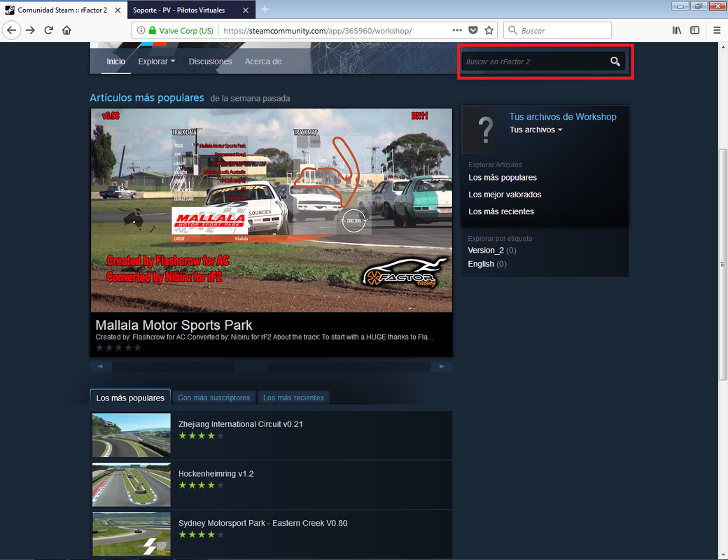Image resolution: width=728 pixels, height=560 pixels.
Task: Expand the Explorar dropdown menu
Action: point(157,62)
